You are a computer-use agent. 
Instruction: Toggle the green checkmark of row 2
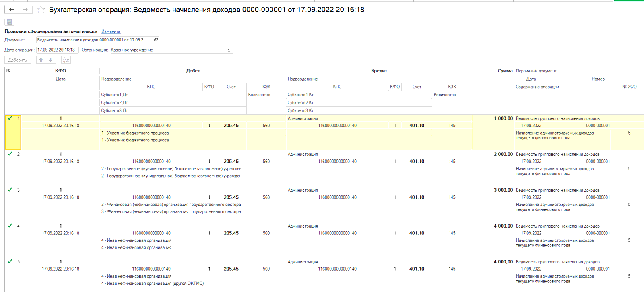(10, 154)
